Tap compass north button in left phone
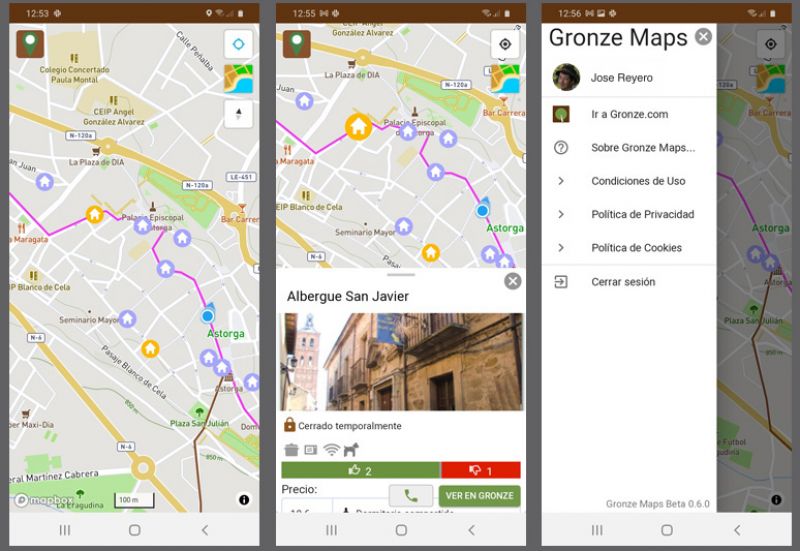The width and height of the screenshot is (800, 551). click(x=238, y=113)
